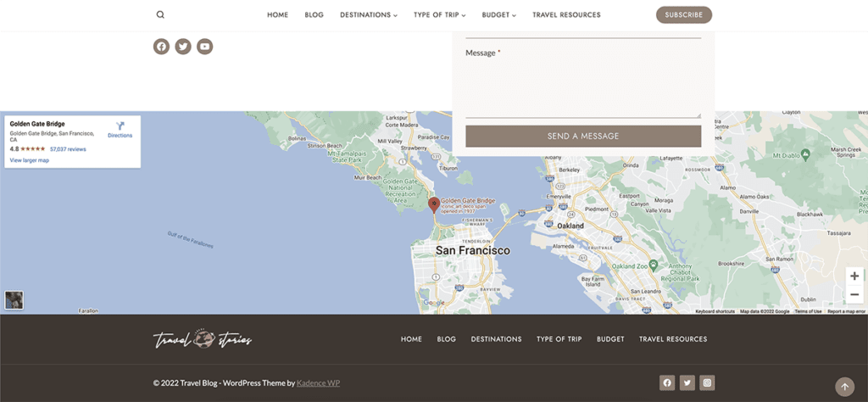Open the Twitter icon below the header
This screenshot has width=868, height=402.
(183, 47)
